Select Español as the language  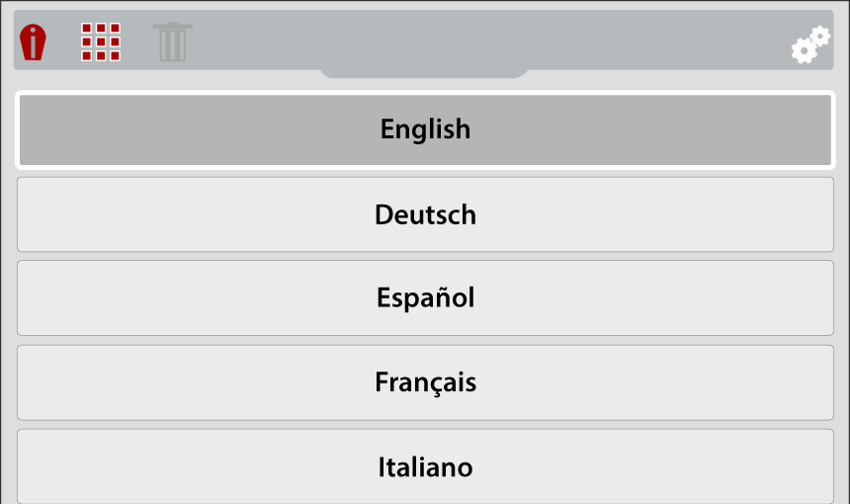tap(425, 297)
